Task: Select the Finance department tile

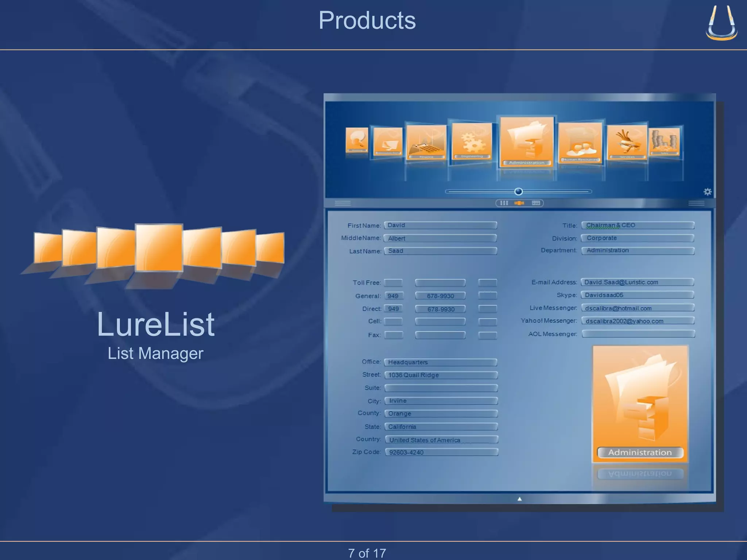Action: point(426,142)
